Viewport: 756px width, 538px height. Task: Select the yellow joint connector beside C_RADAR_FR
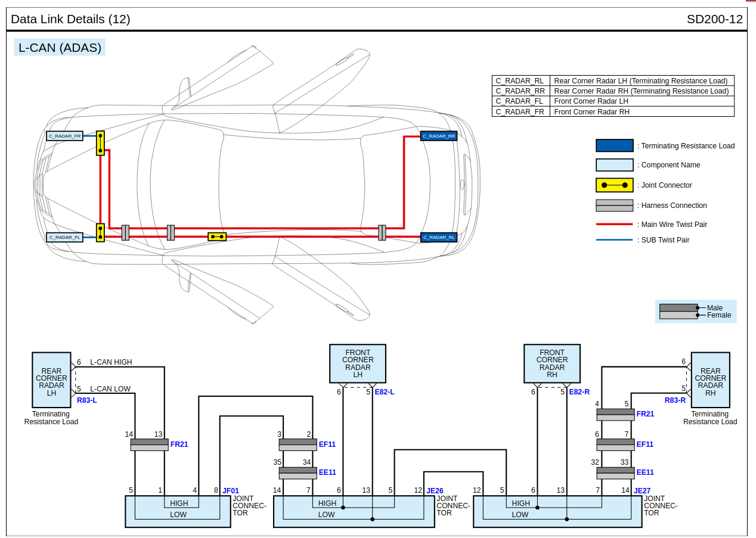tap(100, 144)
